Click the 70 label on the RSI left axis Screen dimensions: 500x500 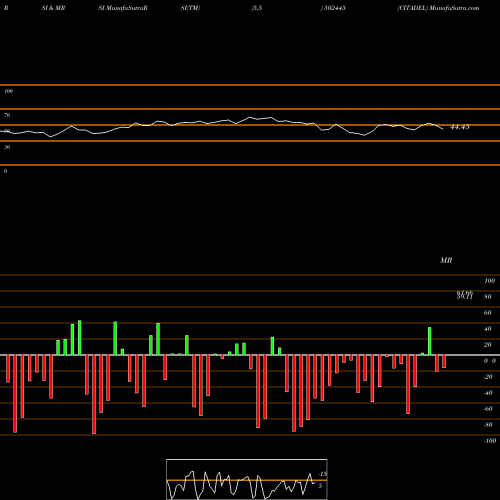(7, 115)
